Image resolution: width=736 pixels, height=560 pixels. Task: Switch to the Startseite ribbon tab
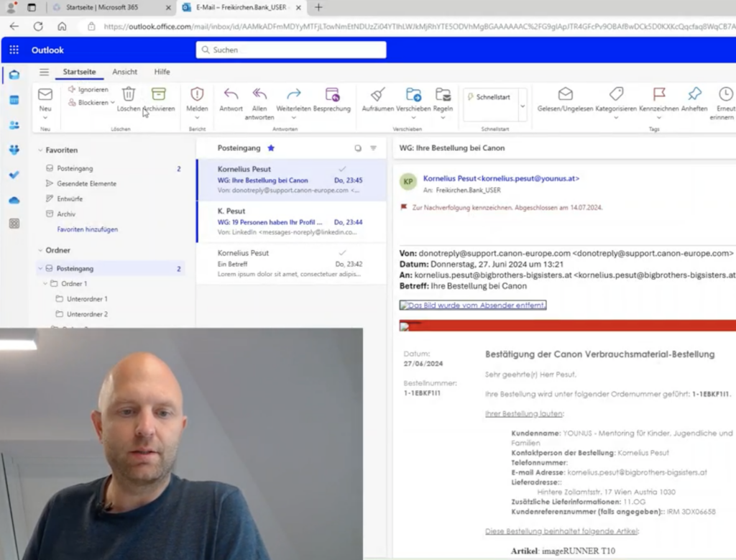pos(79,72)
